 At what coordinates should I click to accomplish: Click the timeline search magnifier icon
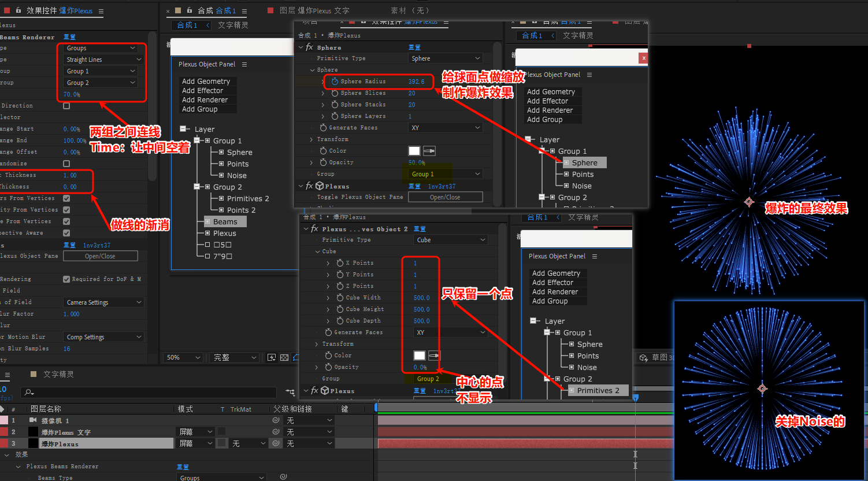click(x=28, y=393)
